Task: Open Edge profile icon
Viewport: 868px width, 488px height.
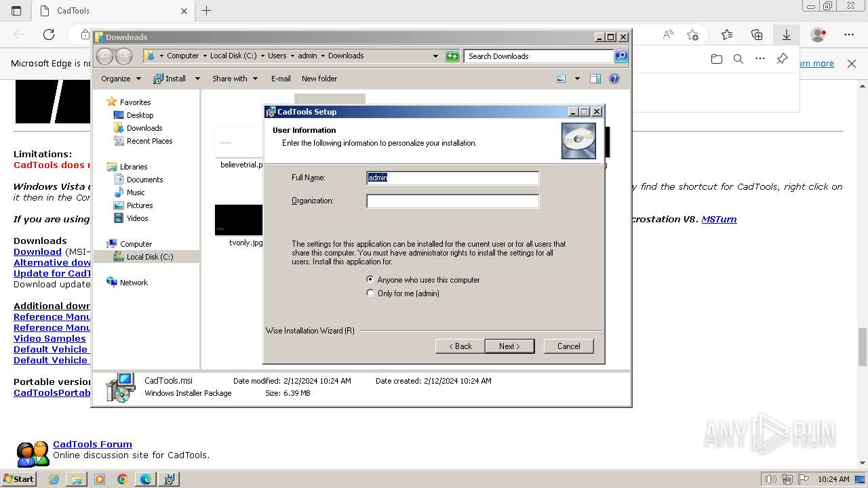Action: click(818, 35)
